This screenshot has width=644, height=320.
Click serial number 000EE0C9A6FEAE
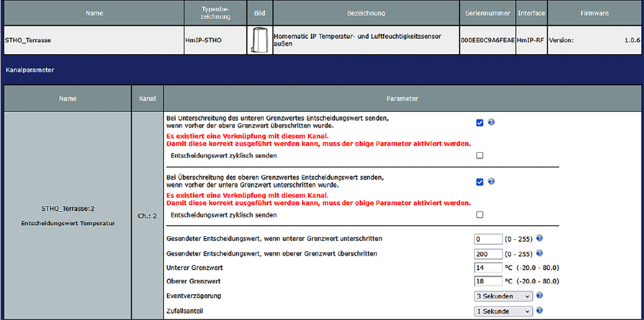coord(487,40)
